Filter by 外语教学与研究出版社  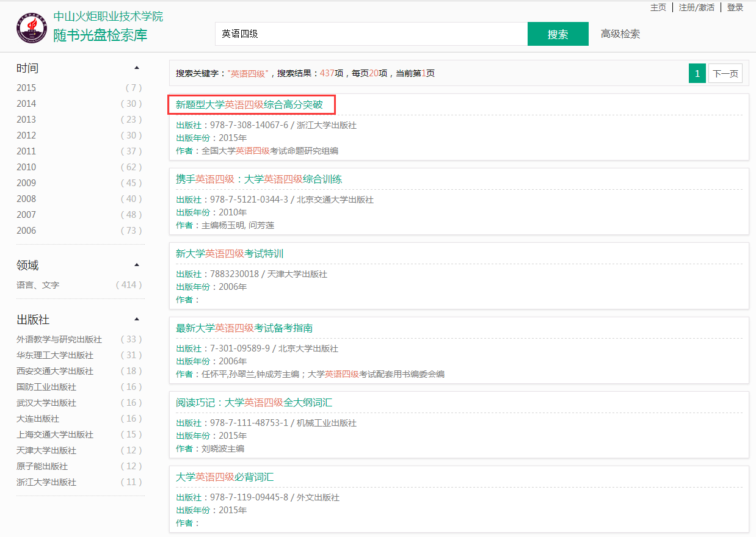coord(59,339)
